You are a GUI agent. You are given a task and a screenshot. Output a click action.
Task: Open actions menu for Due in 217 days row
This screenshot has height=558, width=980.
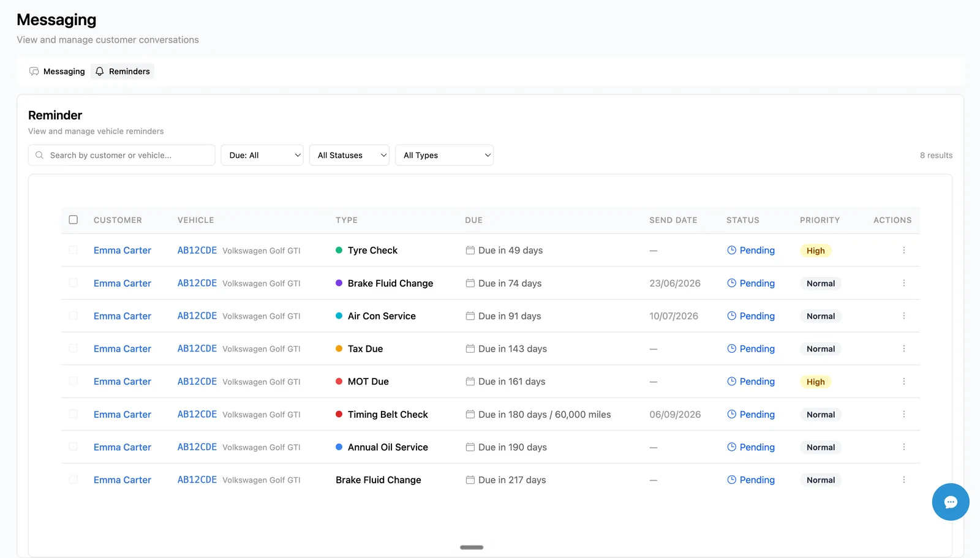pos(903,480)
